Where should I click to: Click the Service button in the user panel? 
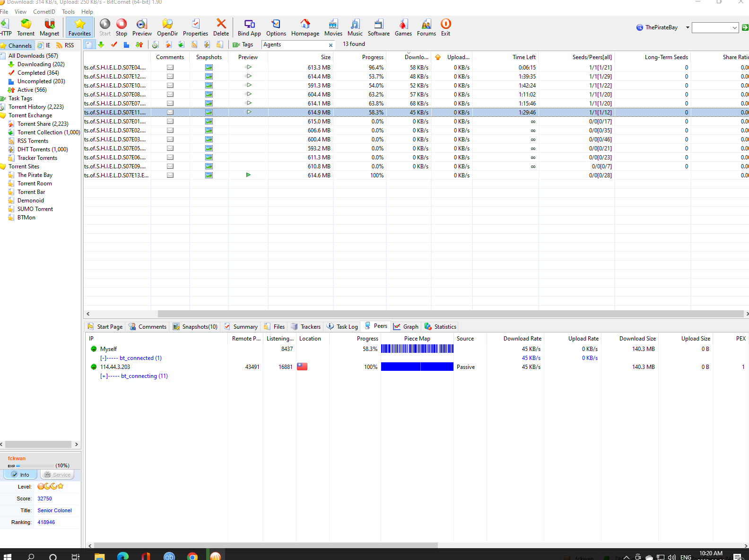(x=57, y=474)
